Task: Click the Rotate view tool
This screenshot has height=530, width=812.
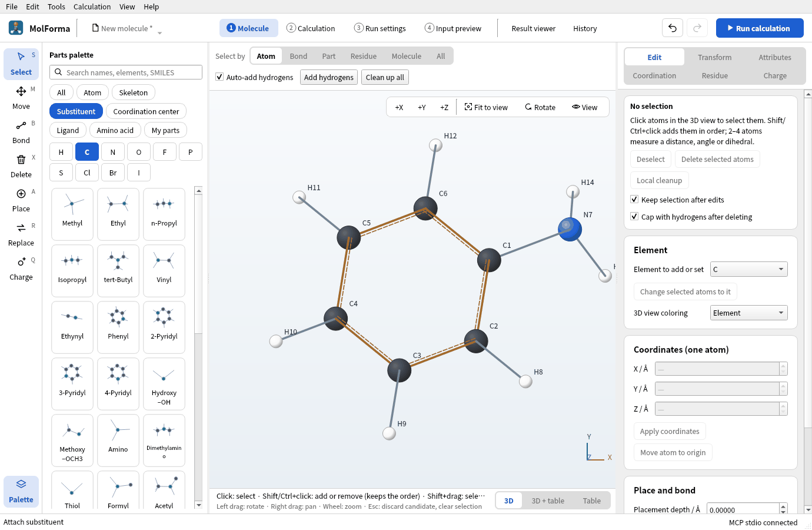Action: coord(540,107)
